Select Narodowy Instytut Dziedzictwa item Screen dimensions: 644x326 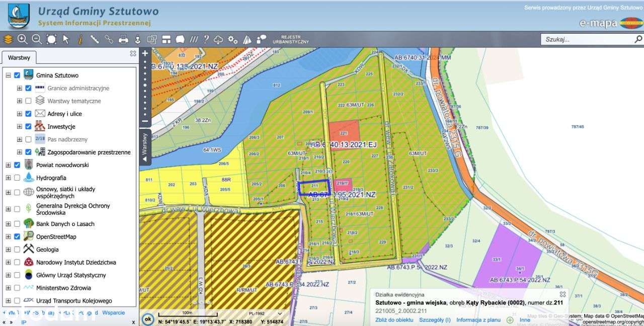[x=76, y=262]
